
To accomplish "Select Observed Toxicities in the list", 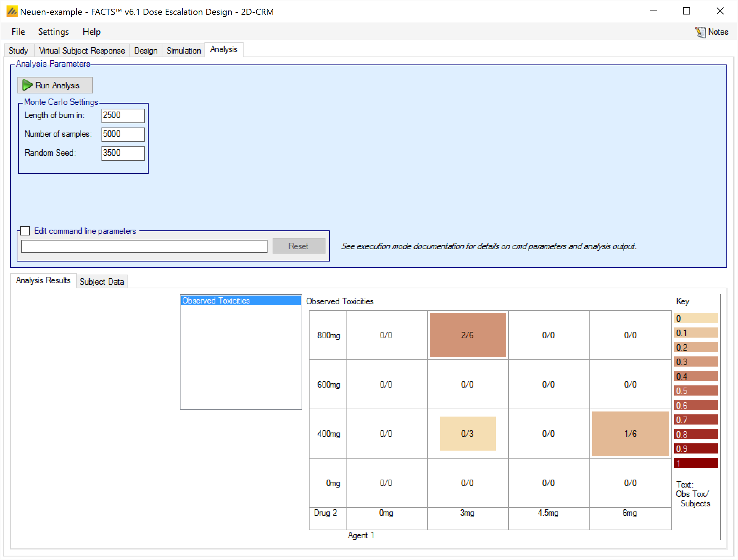I will click(241, 301).
